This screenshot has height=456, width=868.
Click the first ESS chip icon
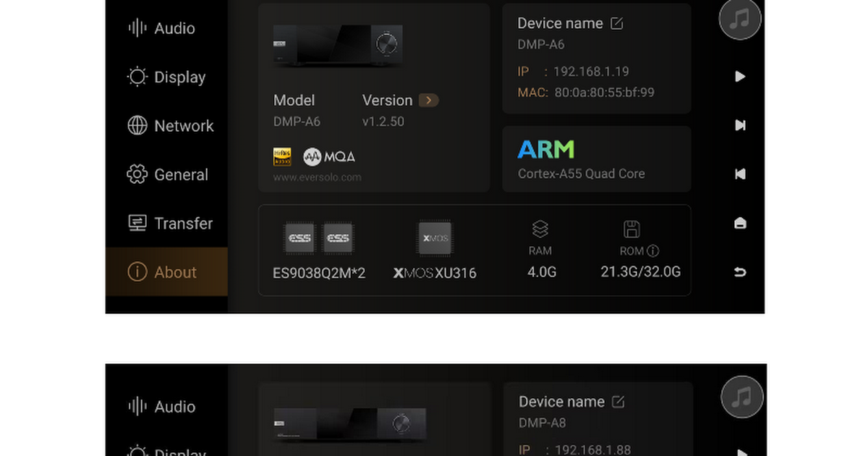(300, 238)
